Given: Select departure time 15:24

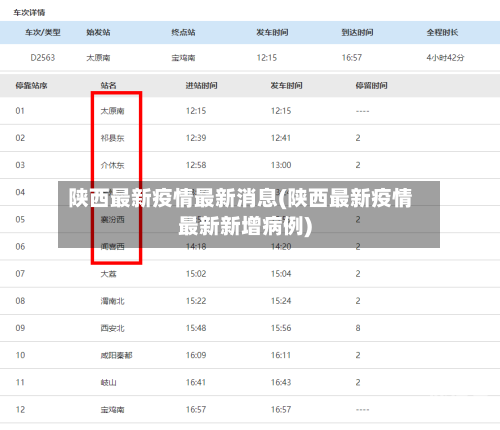Looking at the screenshot, I should 281,301.
